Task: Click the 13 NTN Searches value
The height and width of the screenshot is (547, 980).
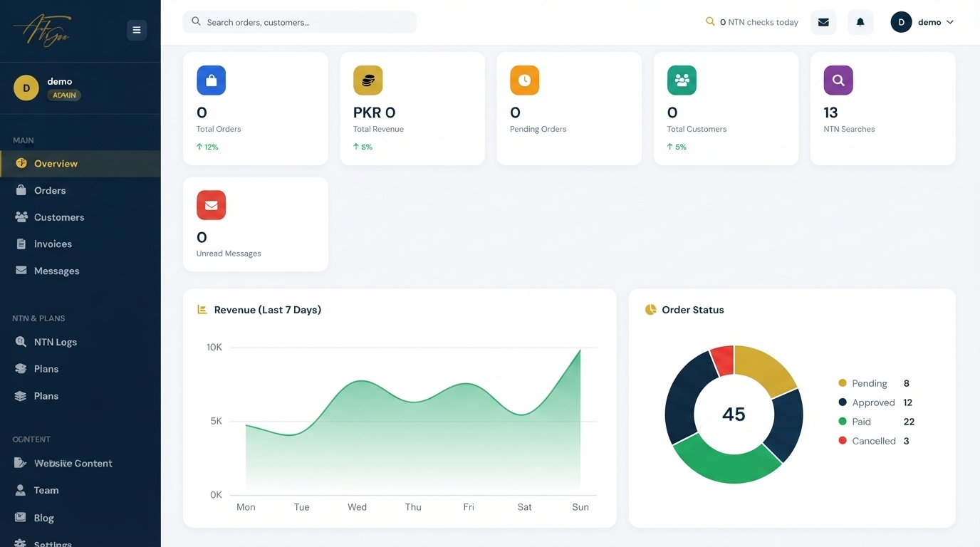Action: pyautogui.click(x=830, y=113)
